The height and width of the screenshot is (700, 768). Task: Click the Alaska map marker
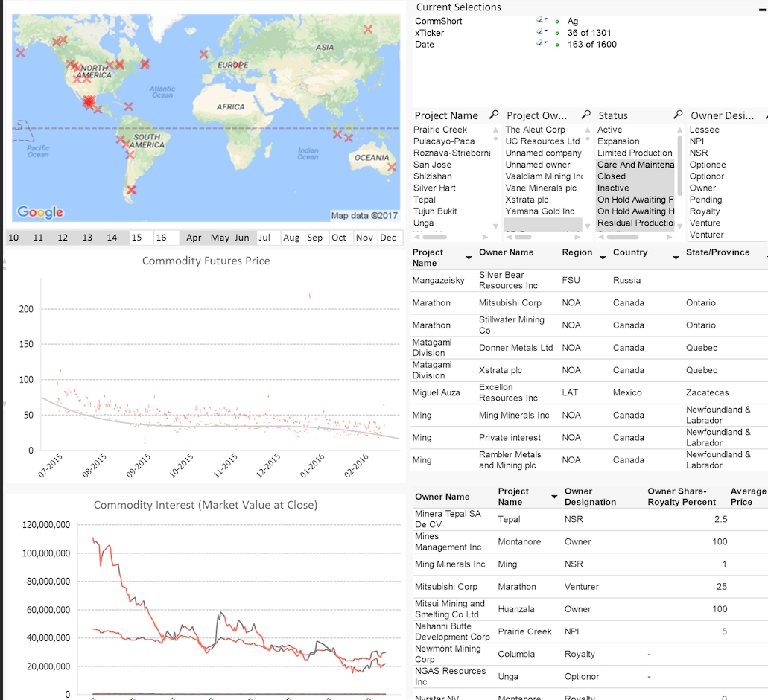pos(21,52)
